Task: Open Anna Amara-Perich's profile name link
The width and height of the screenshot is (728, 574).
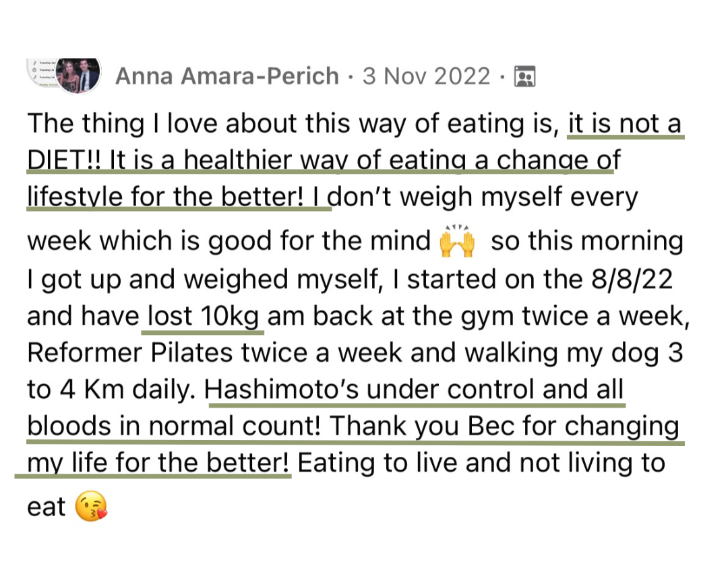Action: coord(227,77)
